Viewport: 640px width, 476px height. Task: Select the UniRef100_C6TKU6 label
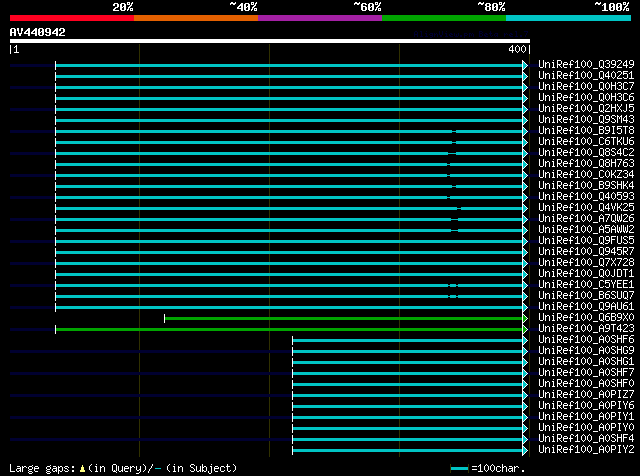586,141
